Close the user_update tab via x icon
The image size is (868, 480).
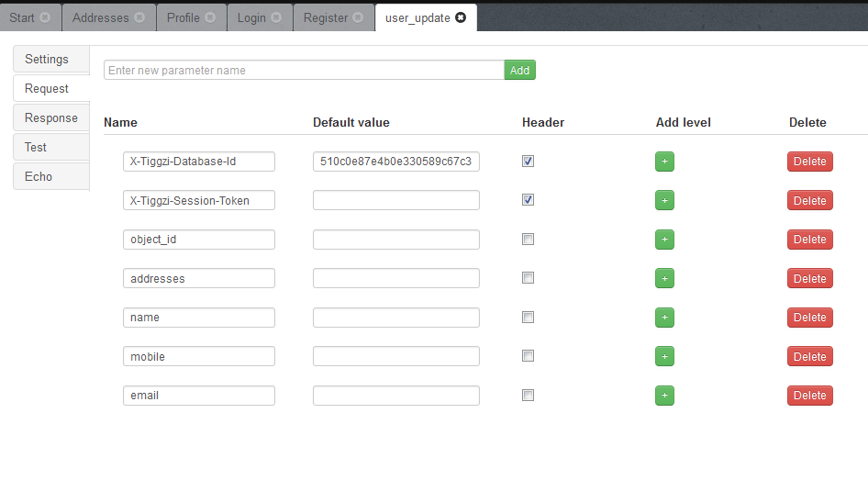click(x=461, y=17)
